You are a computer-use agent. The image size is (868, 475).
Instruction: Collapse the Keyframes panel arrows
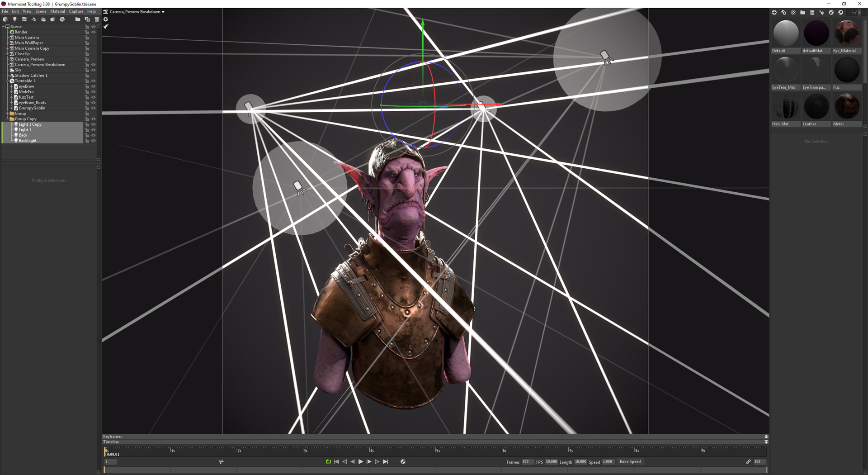766,437
